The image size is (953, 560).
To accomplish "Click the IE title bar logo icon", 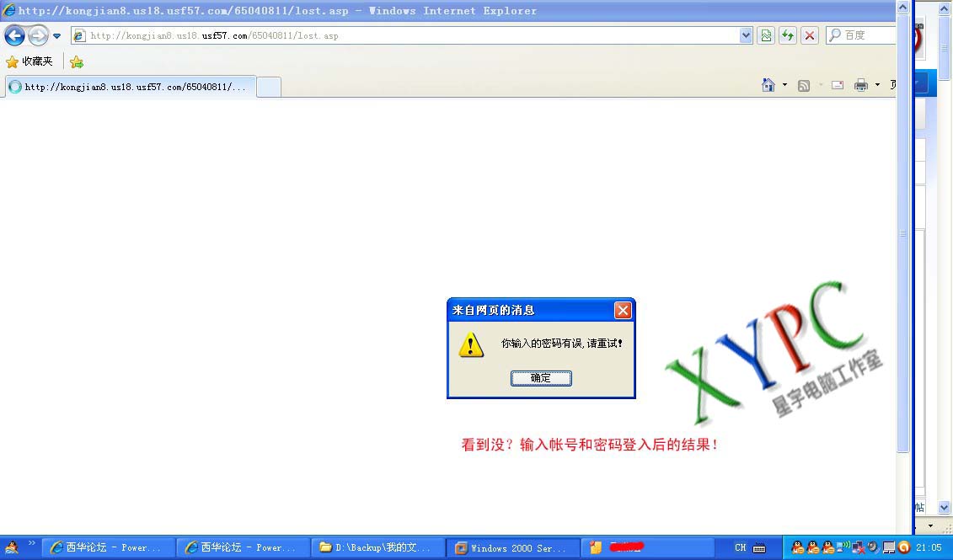I will (x=8, y=10).
